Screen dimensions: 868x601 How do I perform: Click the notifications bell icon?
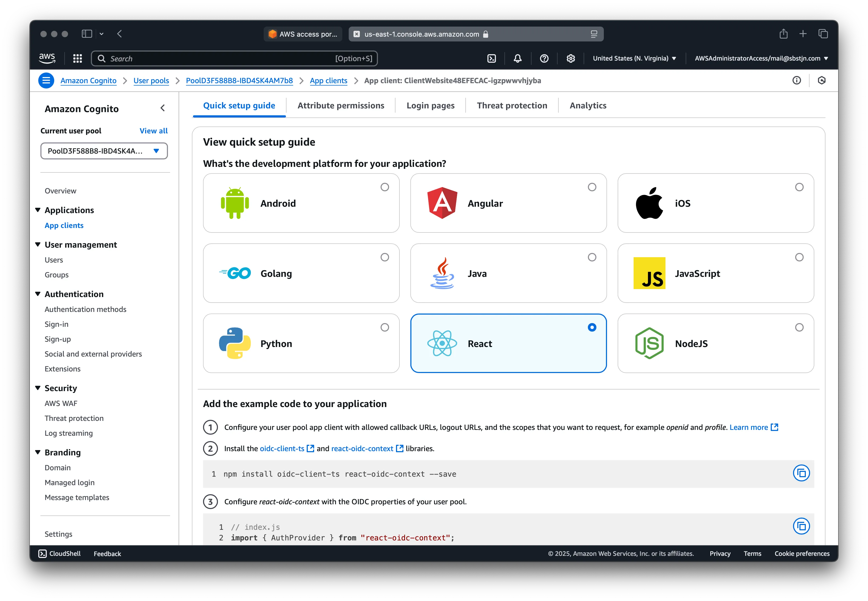tap(518, 58)
